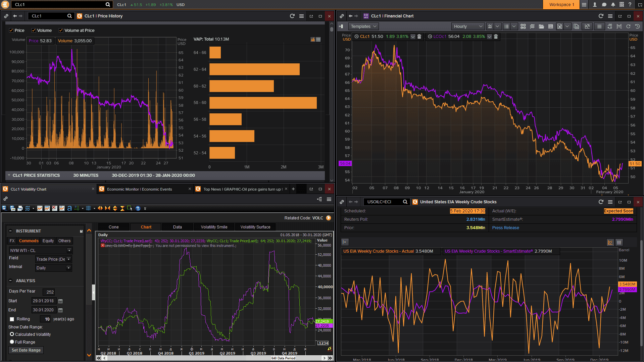The width and height of the screenshot is (644, 362).
Task: Click the refresh icon in Price History window
Action: (292, 16)
